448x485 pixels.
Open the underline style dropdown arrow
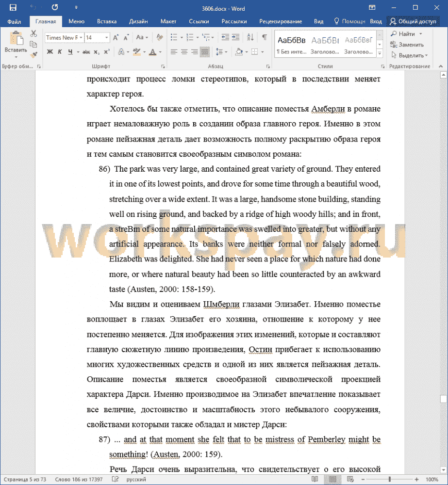78,52
